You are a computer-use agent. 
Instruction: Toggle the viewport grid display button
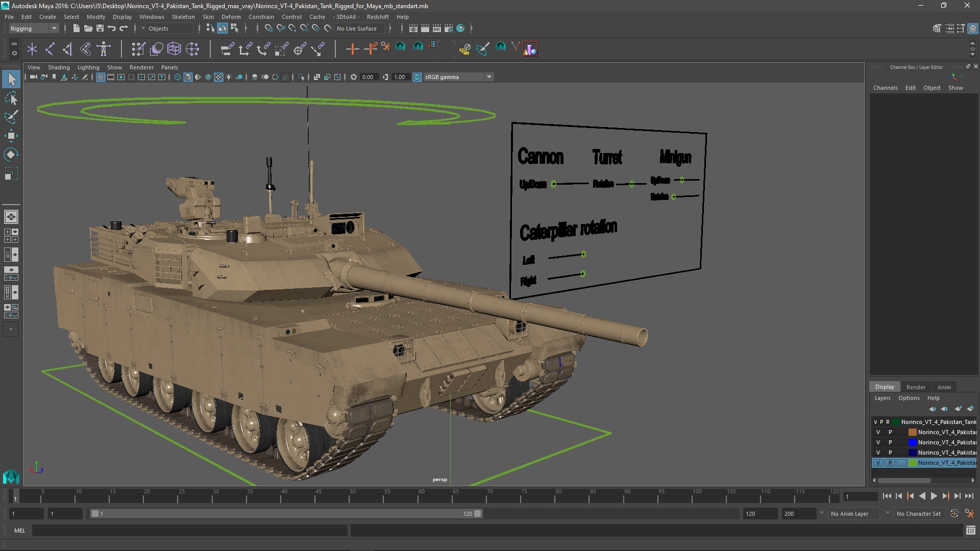click(101, 77)
